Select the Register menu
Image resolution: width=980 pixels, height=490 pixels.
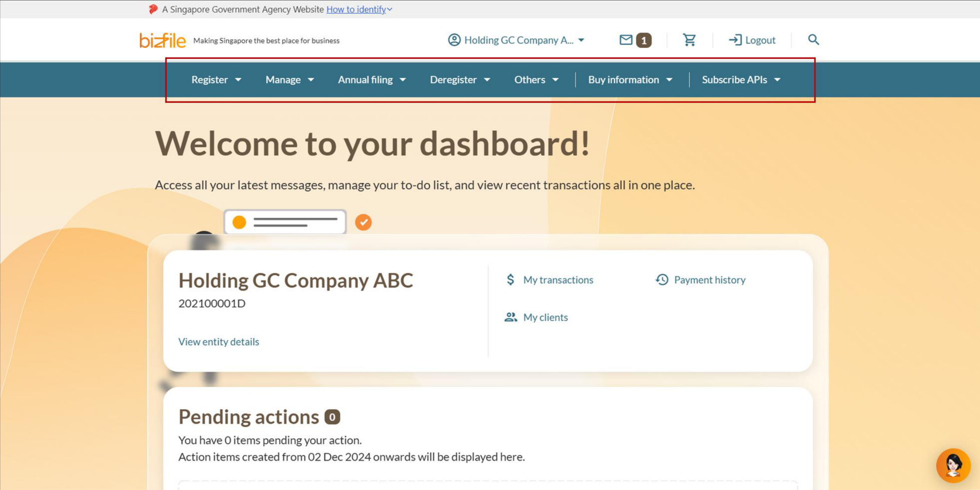[x=210, y=80]
